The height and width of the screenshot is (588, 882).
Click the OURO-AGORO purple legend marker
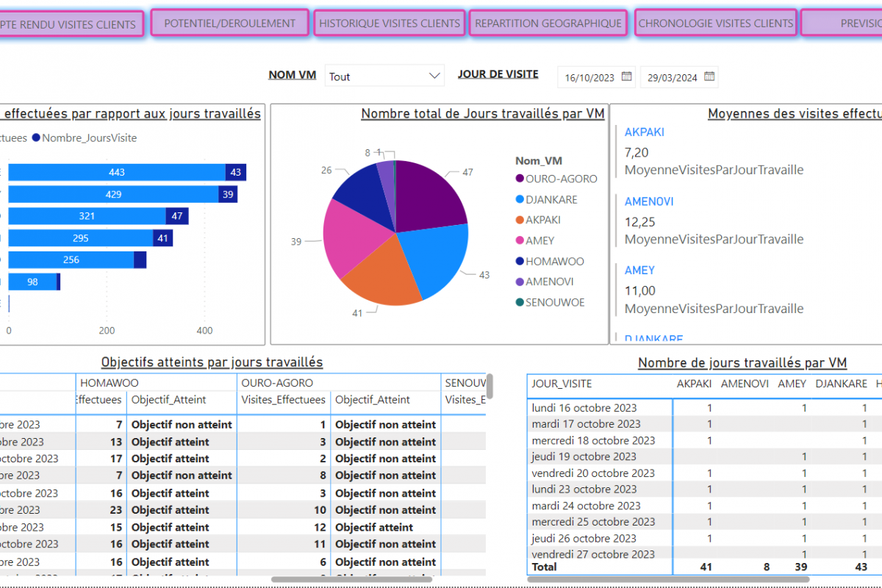tap(520, 179)
